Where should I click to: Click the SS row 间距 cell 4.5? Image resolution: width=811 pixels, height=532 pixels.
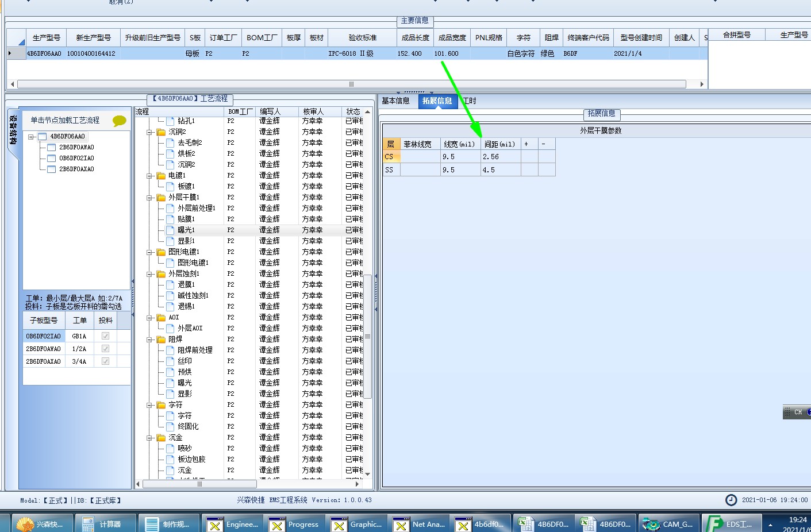click(501, 169)
